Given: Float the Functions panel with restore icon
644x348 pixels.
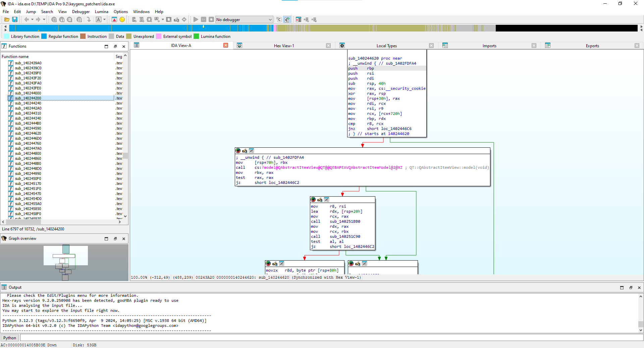Looking at the screenshot, I should (115, 47).
